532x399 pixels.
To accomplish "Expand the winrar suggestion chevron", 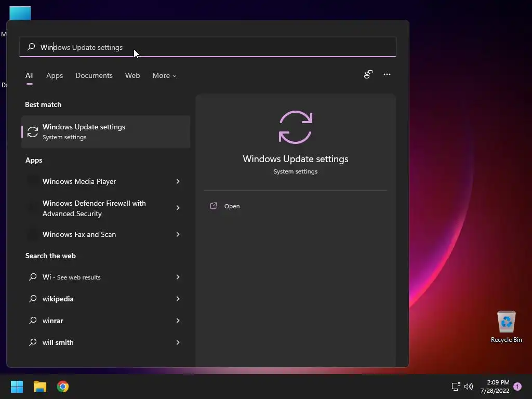I will [x=178, y=321].
